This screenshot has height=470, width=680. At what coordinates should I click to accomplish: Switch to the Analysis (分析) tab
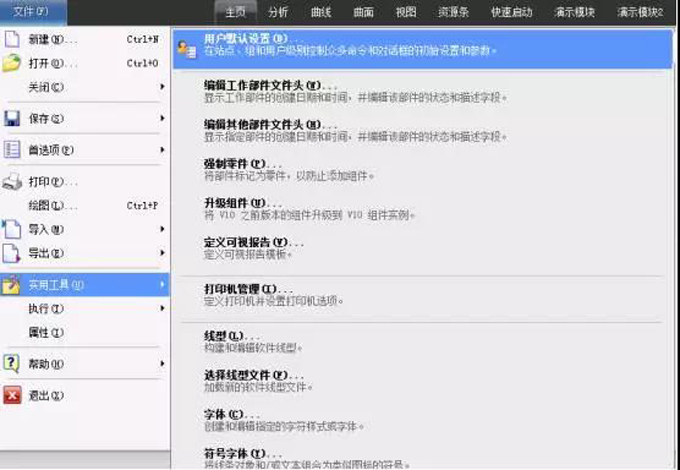pos(278,12)
